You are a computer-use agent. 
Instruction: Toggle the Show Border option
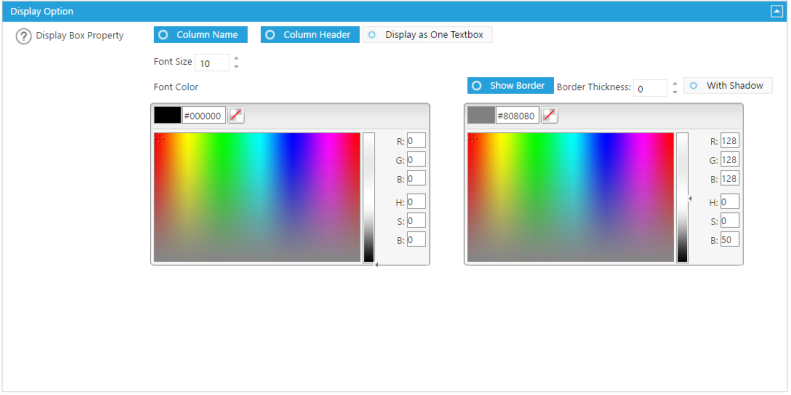pos(511,86)
